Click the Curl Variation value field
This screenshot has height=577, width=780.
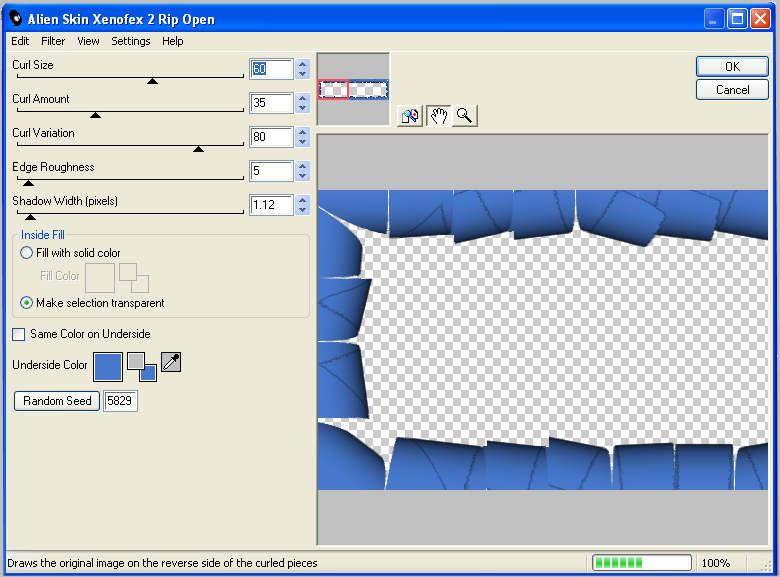(x=271, y=137)
